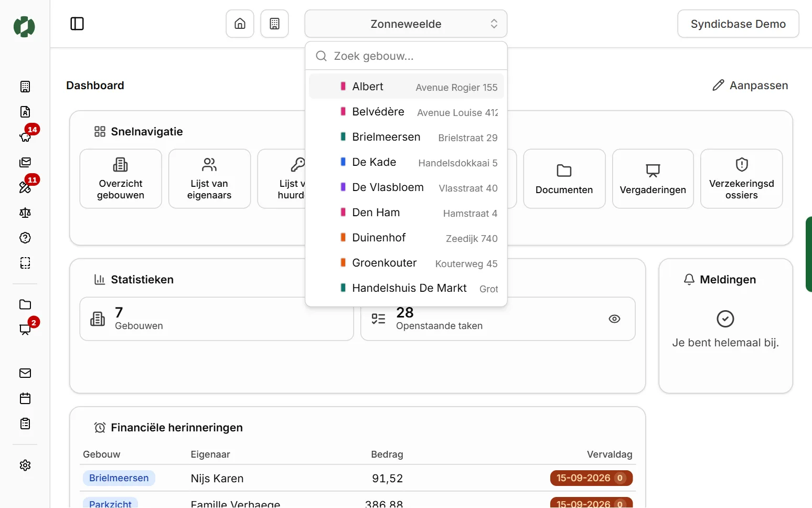
Task: Toggle visibility eye on Openstaande taken
Action: (614, 319)
